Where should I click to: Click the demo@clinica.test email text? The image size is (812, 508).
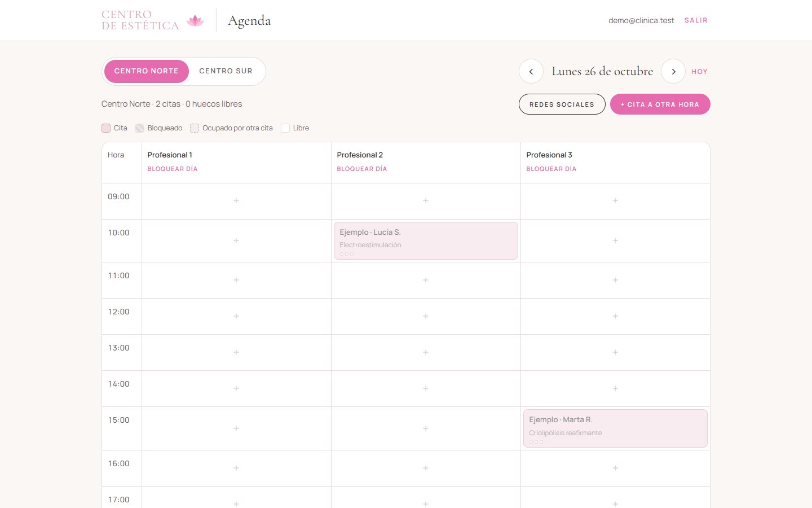coord(641,20)
